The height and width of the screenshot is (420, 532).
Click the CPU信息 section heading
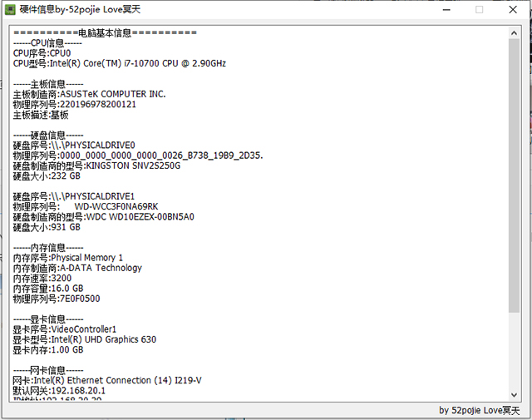[47, 43]
